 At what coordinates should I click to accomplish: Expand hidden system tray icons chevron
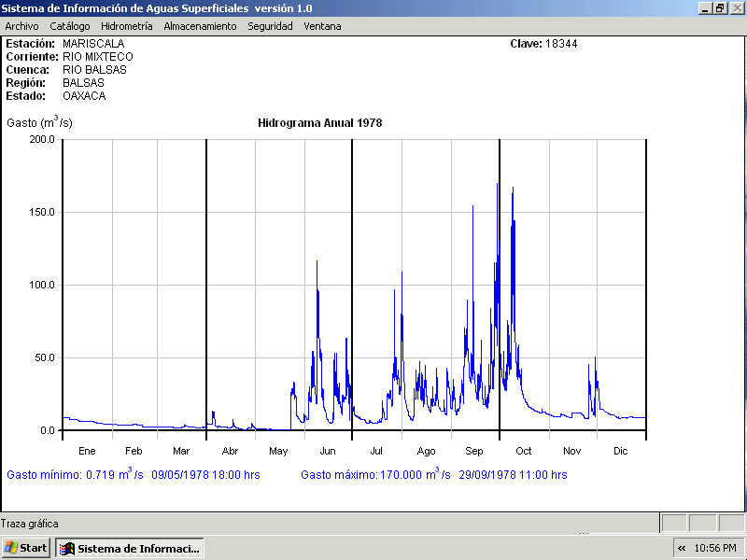682,548
